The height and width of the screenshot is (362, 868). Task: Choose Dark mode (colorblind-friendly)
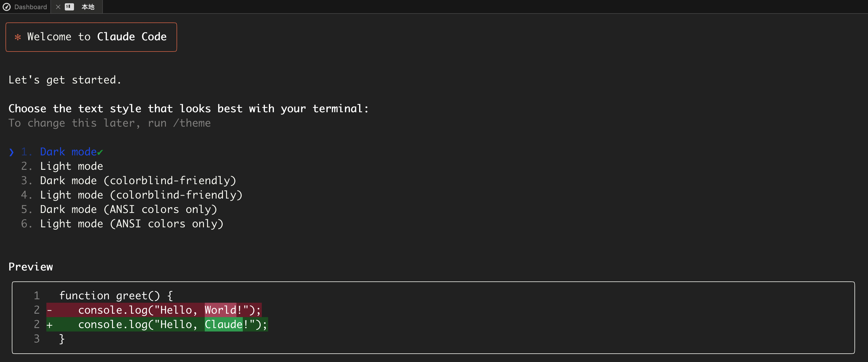click(138, 181)
